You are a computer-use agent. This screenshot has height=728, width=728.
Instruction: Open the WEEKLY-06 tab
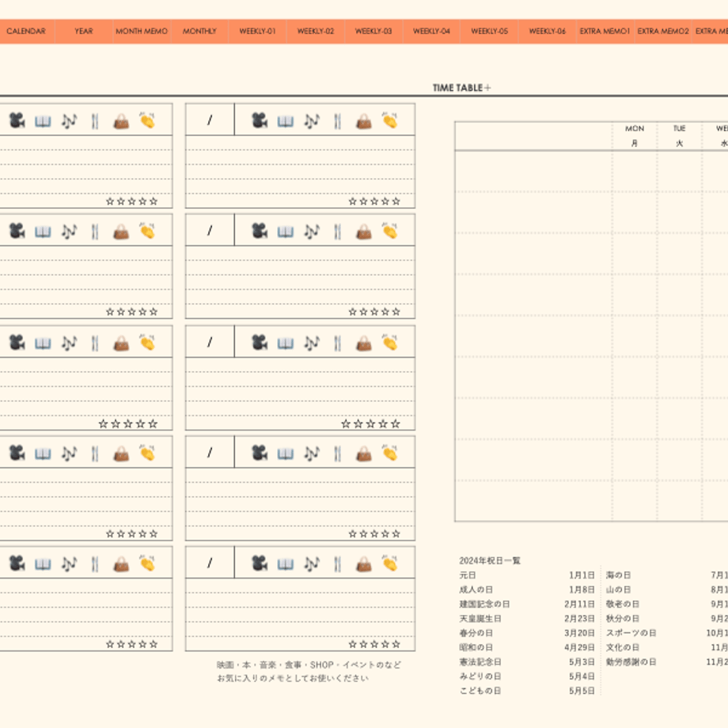[x=548, y=31]
